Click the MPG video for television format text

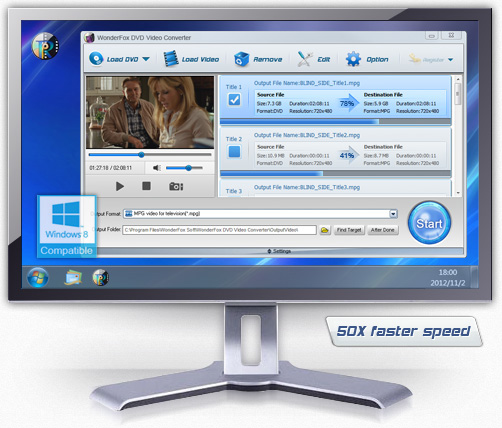tap(167, 214)
